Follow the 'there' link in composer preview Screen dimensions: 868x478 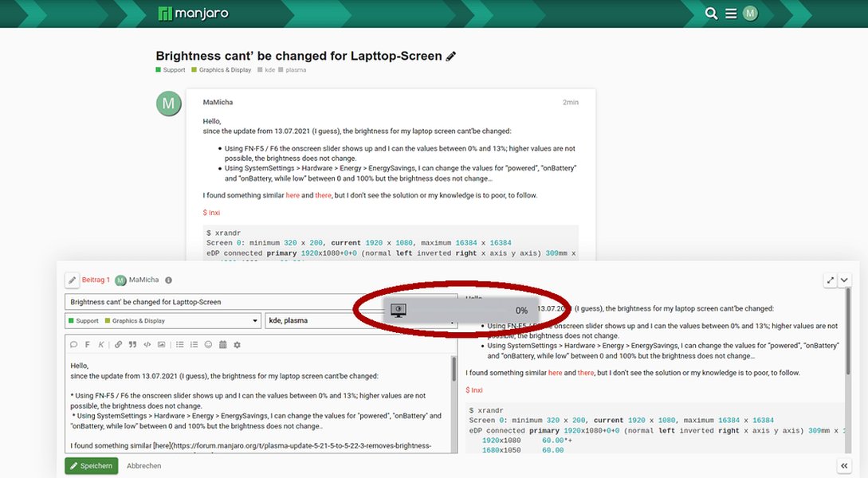pyautogui.click(x=586, y=373)
